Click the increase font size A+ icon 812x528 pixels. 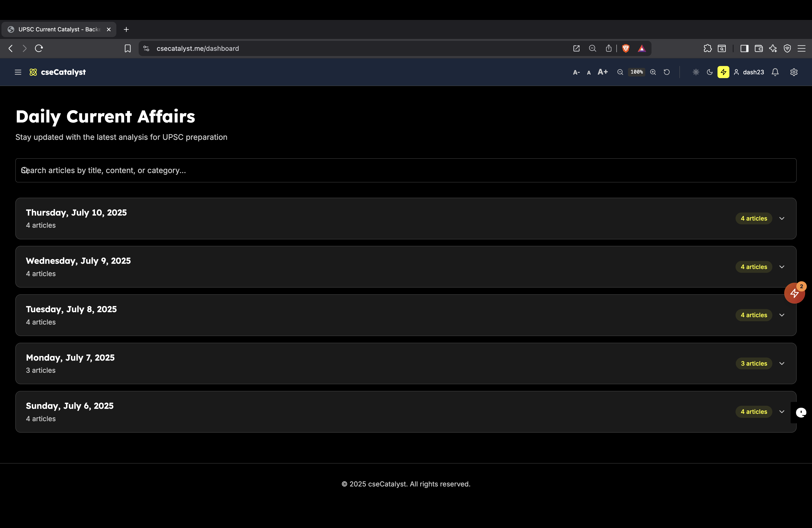pyautogui.click(x=603, y=72)
